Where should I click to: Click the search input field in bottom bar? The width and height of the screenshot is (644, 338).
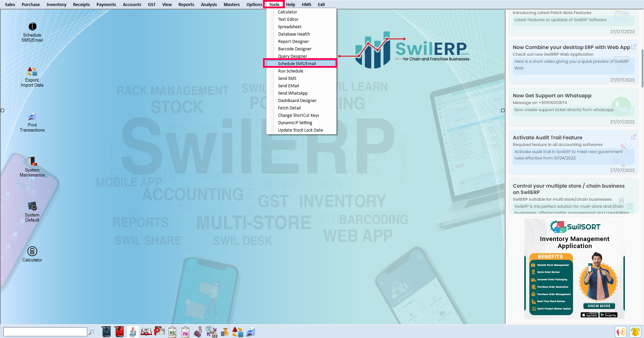(x=45, y=332)
